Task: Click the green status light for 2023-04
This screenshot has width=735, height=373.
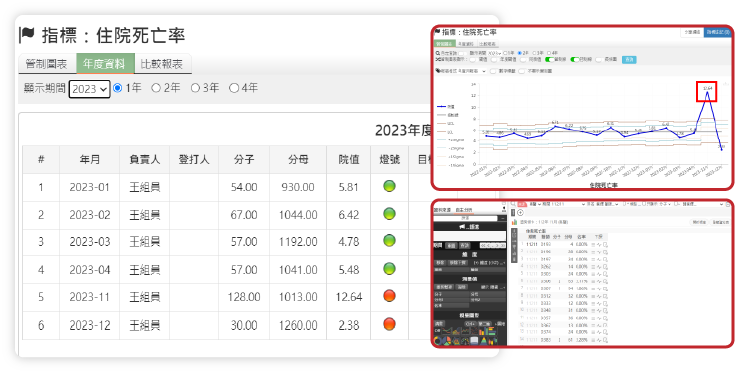Action: point(389,269)
